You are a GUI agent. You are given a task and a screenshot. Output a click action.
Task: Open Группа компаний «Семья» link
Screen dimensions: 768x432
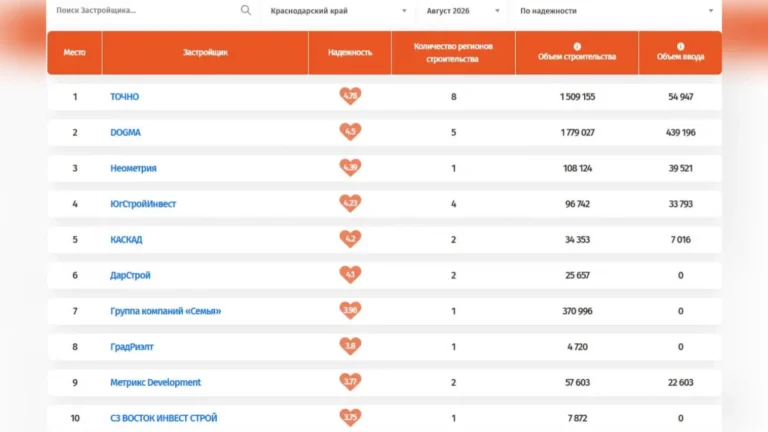point(166,311)
